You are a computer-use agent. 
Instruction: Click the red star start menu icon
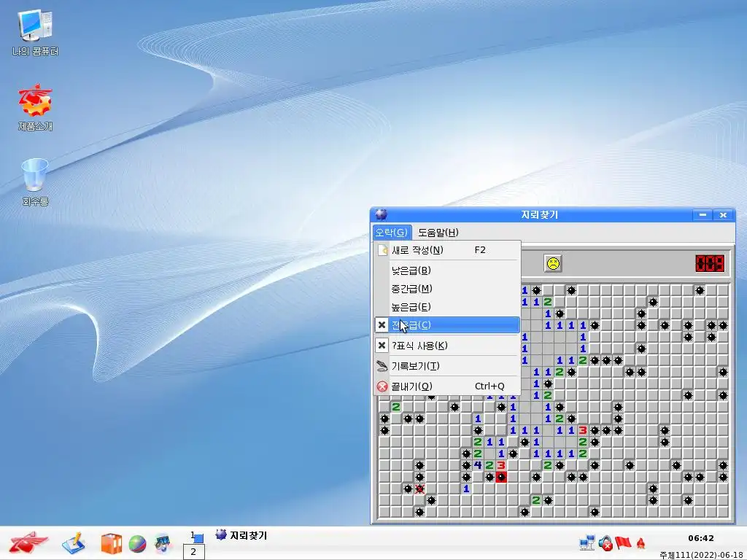pyautogui.click(x=28, y=543)
